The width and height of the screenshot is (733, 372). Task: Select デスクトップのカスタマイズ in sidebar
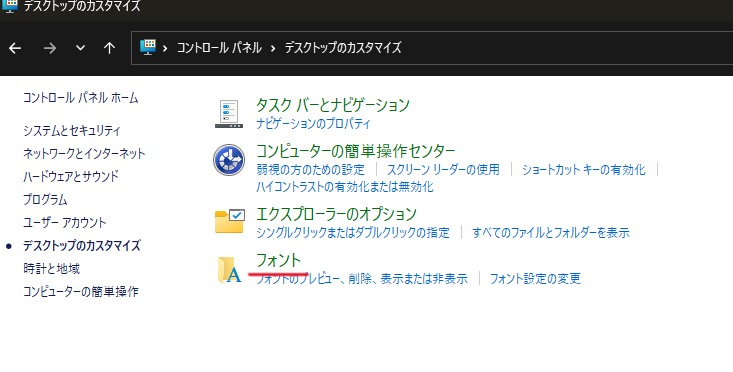pyautogui.click(x=82, y=245)
